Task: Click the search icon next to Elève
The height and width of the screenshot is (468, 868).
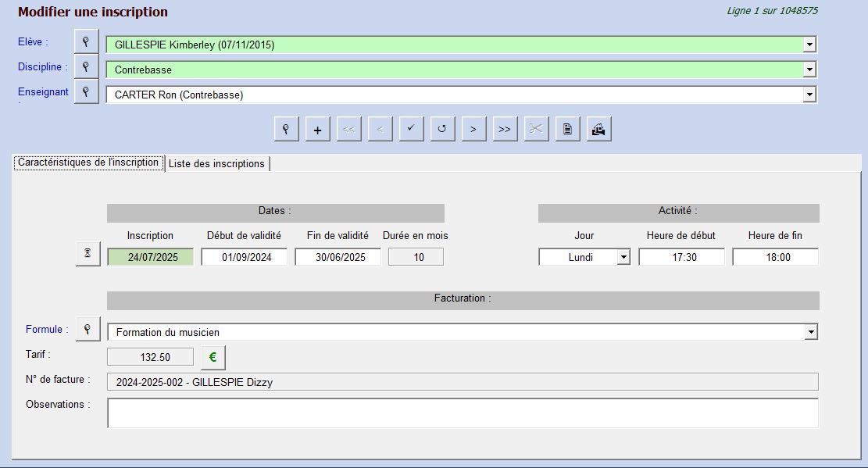Action: pyautogui.click(x=86, y=42)
